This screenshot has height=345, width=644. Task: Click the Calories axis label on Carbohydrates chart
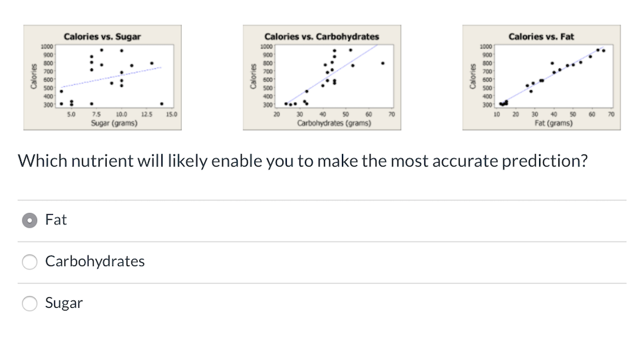click(x=253, y=76)
